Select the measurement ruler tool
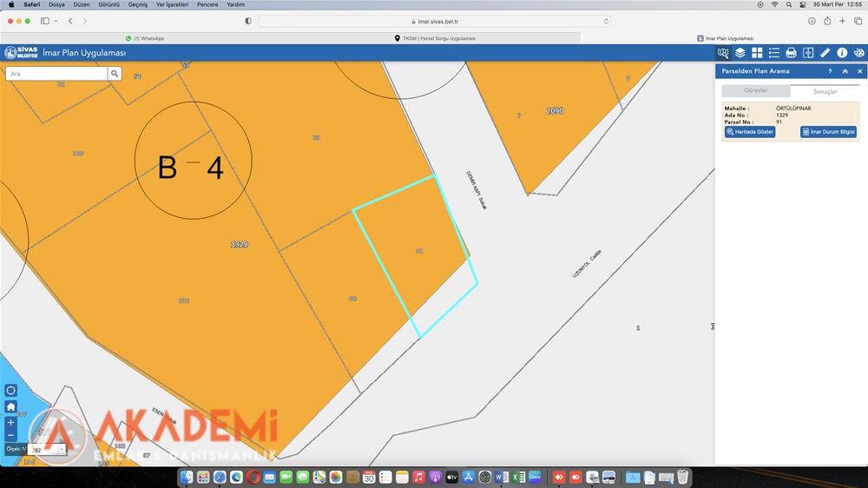The width and height of the screenshot is (868, 488). 825,53
